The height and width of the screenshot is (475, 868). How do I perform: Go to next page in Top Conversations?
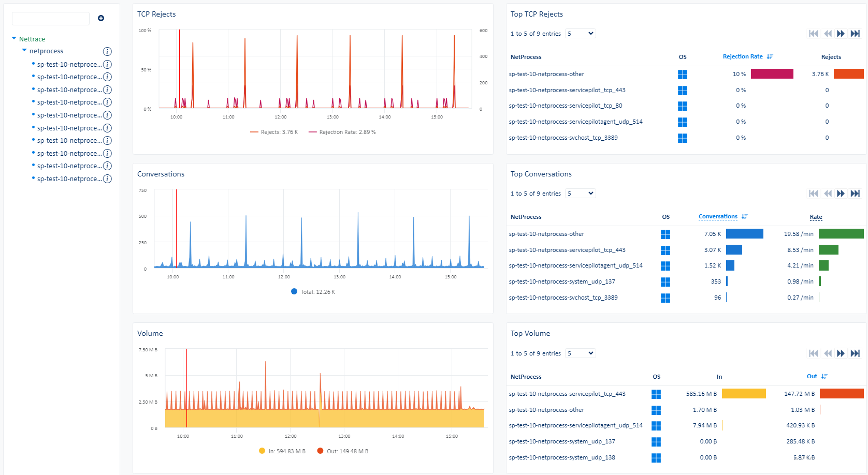coord(841,194)
